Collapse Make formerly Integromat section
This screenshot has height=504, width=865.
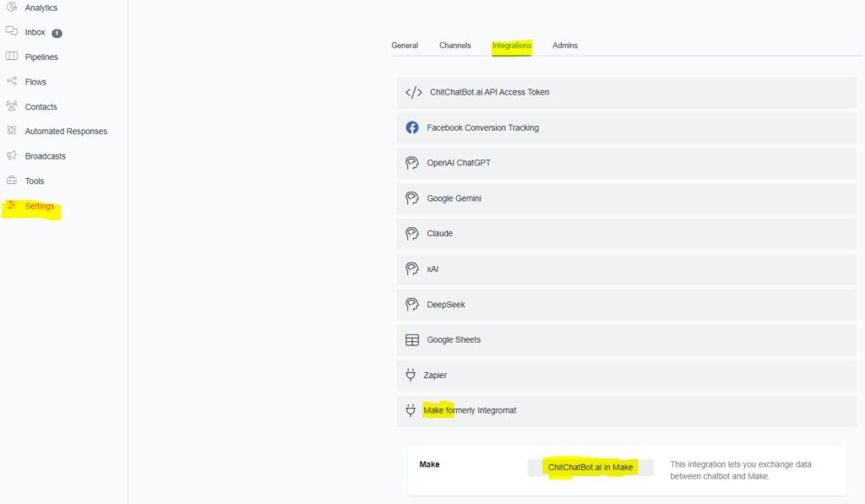(x=626, y=410)
